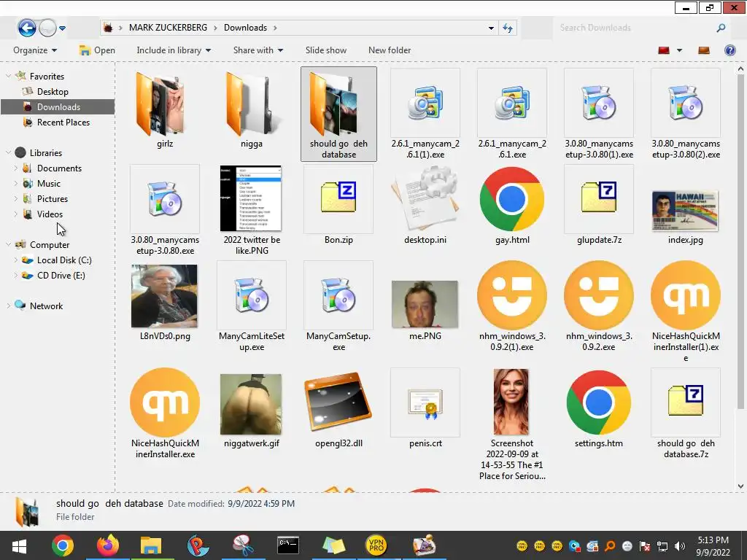The width and height of the screenshot is (747, 560).
Task: Open the Share with menu
Action: 258,50
